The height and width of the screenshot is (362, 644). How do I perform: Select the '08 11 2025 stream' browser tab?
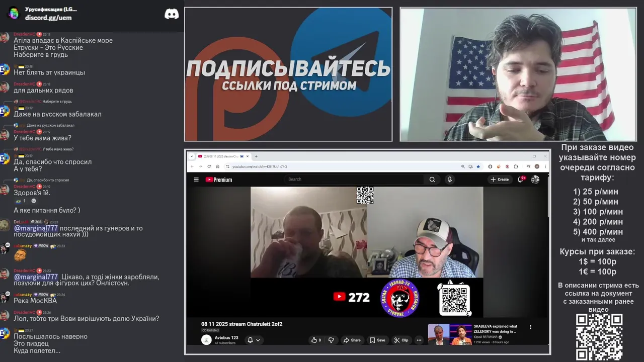223,156
